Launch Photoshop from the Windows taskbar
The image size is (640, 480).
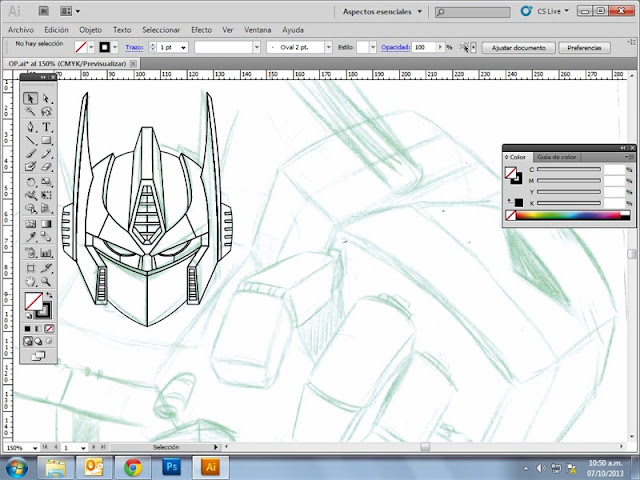(x=171, y=466)
